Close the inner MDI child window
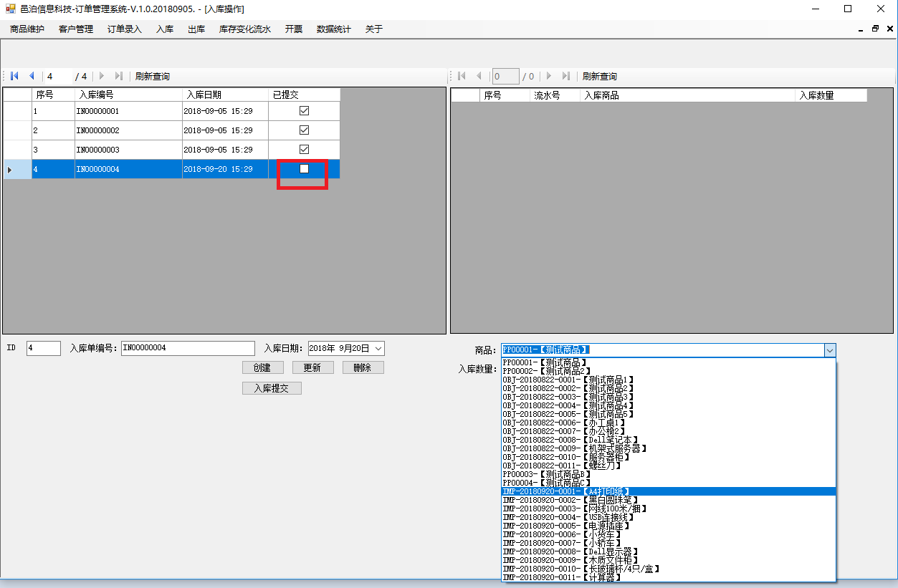 tap(889, 29)
